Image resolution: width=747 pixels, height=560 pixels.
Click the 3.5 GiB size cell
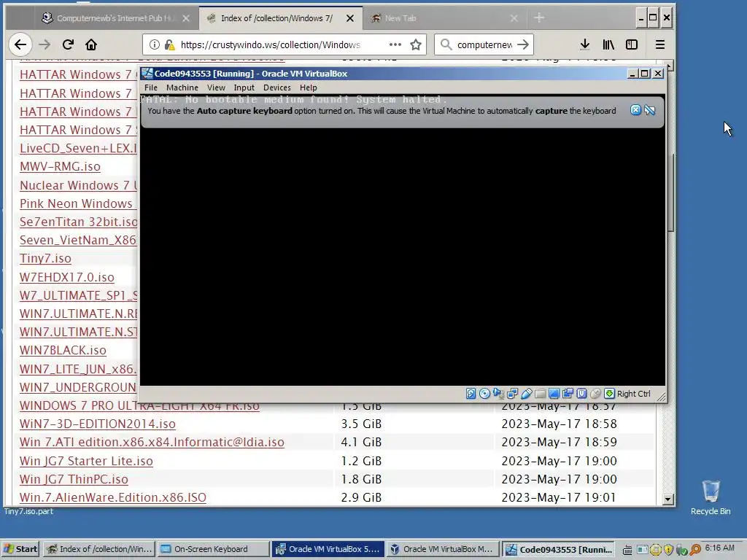click(x=361, y=424)
